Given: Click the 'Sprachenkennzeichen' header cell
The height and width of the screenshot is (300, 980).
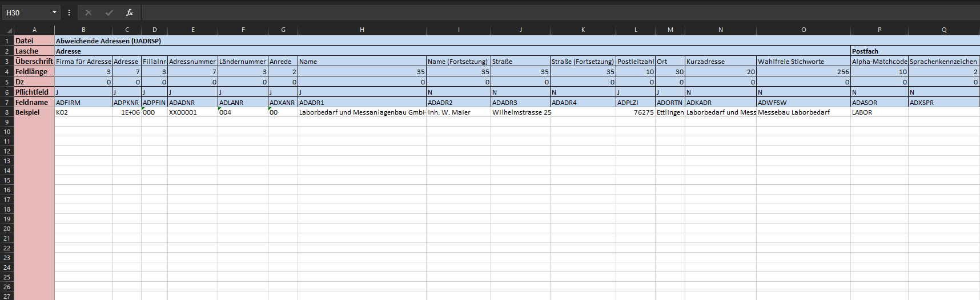Looking at the screenshot, I should (x=944, y=62).
